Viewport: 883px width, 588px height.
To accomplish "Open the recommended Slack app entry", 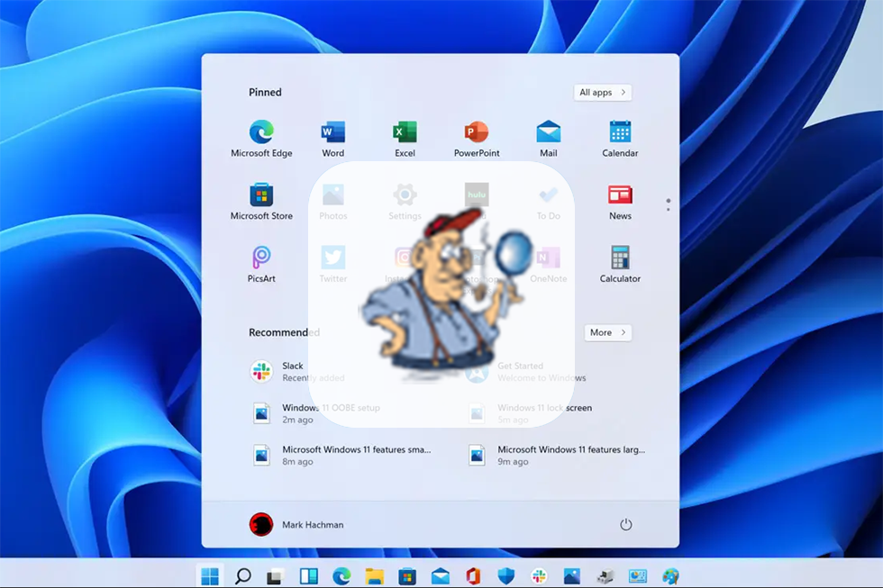I will (x=296, y=371).
